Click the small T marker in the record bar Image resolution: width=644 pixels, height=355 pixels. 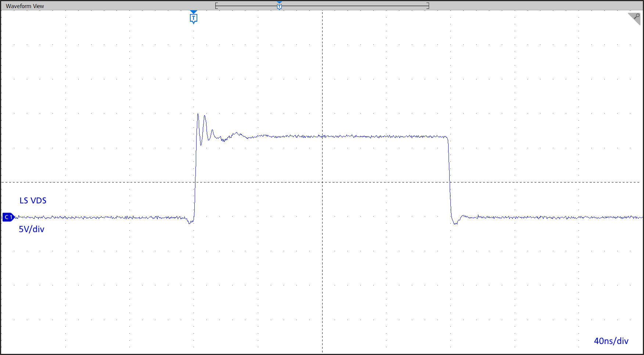pyautogui.click(x=279, y=6)
